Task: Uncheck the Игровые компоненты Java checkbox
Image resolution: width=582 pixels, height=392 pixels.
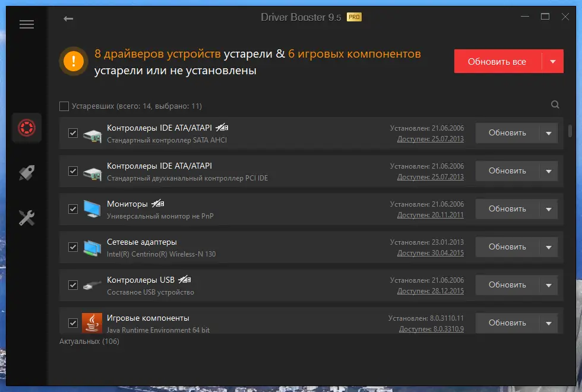Action: pos(73,323)
